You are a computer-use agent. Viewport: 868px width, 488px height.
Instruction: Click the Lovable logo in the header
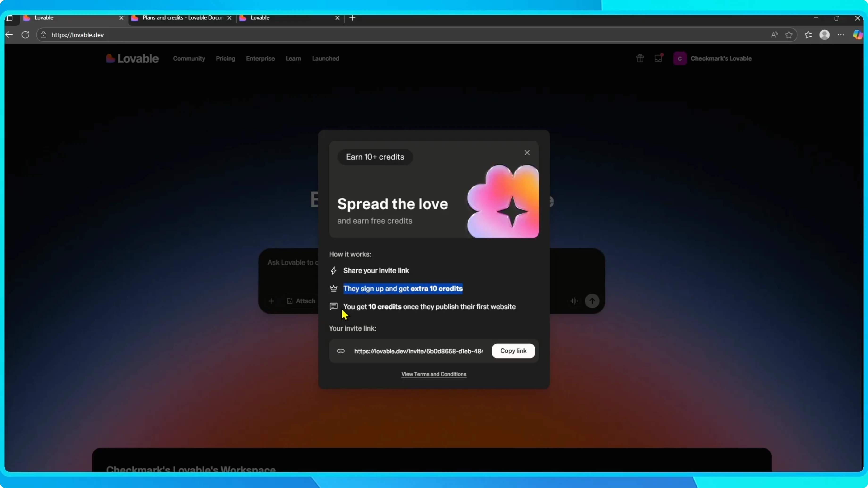coord(132,59)
